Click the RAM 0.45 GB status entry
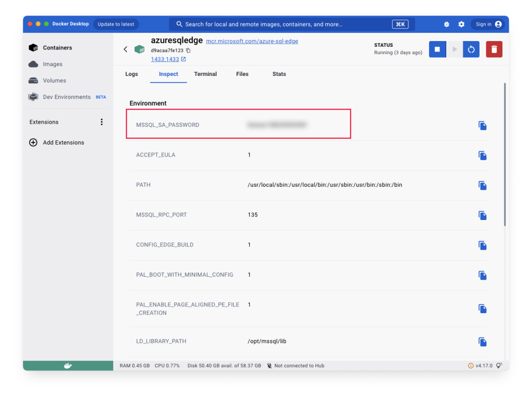This screenshot has width=532, height=401. click(x=135, y=366)
